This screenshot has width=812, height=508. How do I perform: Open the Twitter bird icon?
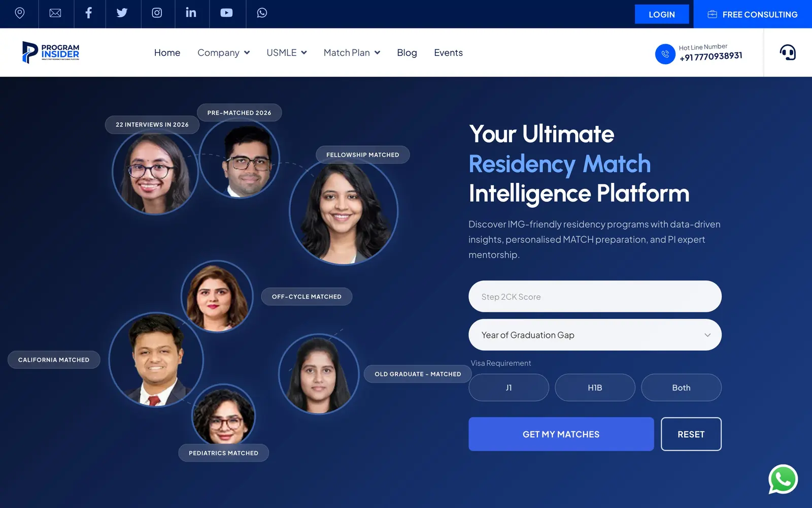tap(122, 13)
